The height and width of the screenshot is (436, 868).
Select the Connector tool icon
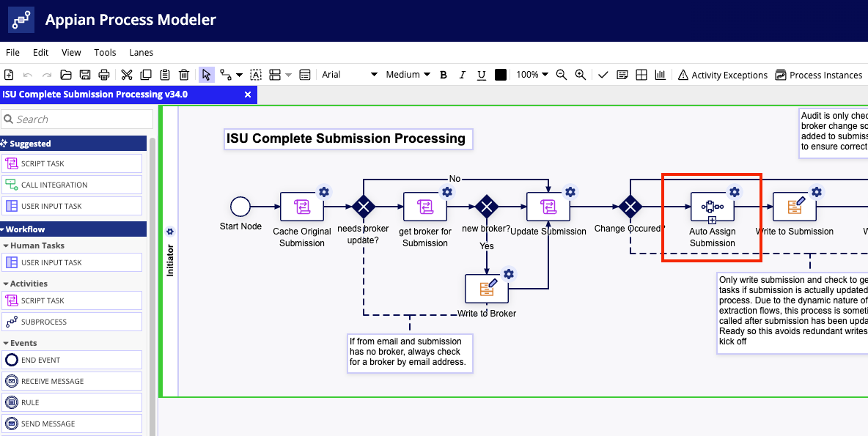pos(226,75)
